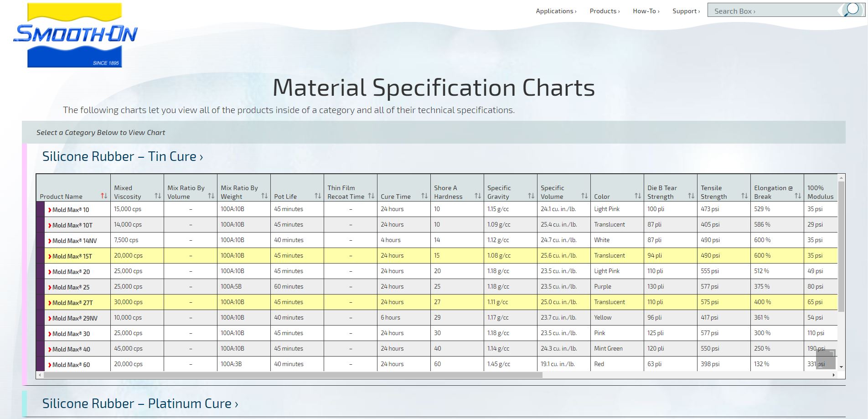Open Mold Max 29NV product link
Viewport: 868px width, 419px height.
(x=72, y=318)
